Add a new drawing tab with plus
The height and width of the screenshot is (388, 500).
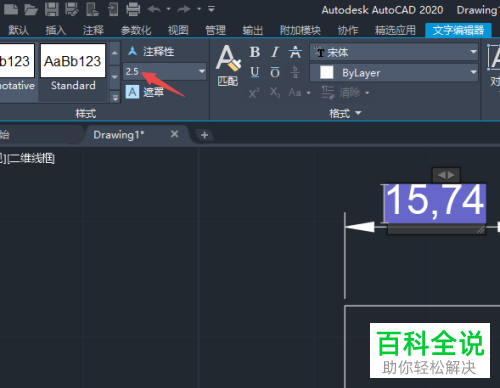pos(205,135)
